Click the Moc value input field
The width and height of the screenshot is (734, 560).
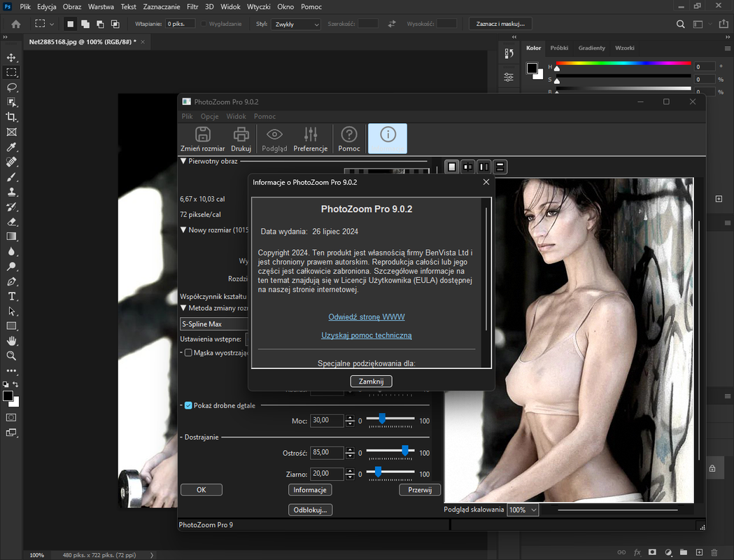(327, 421)
